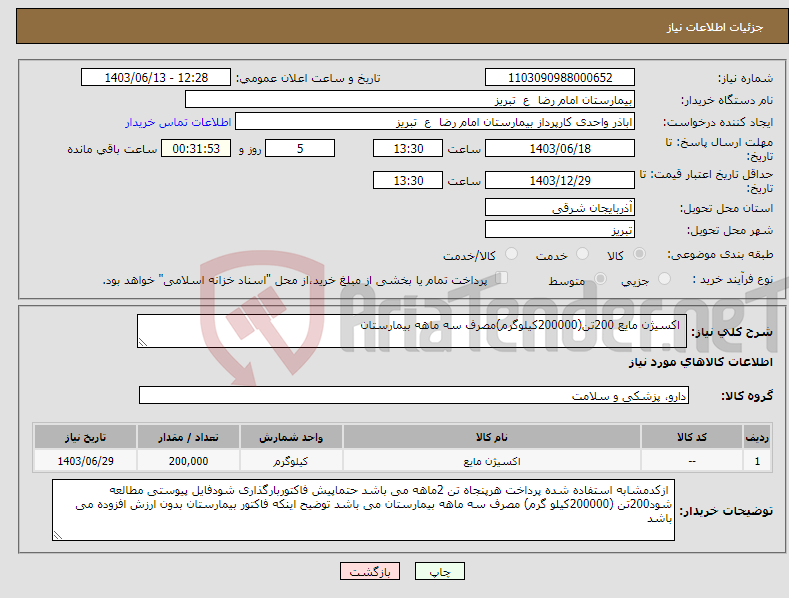Click the واحد شمارش column header
Screen dimensions: 789x598
(291, 437)
